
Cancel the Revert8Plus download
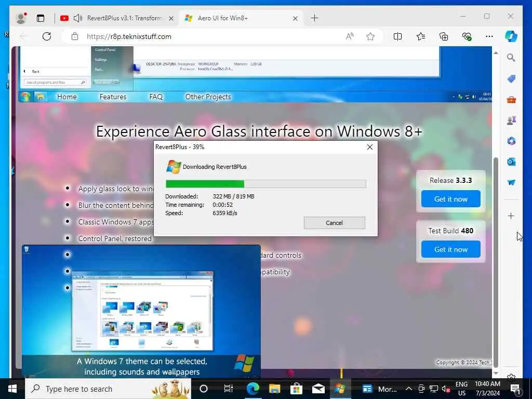click(334, 223)
